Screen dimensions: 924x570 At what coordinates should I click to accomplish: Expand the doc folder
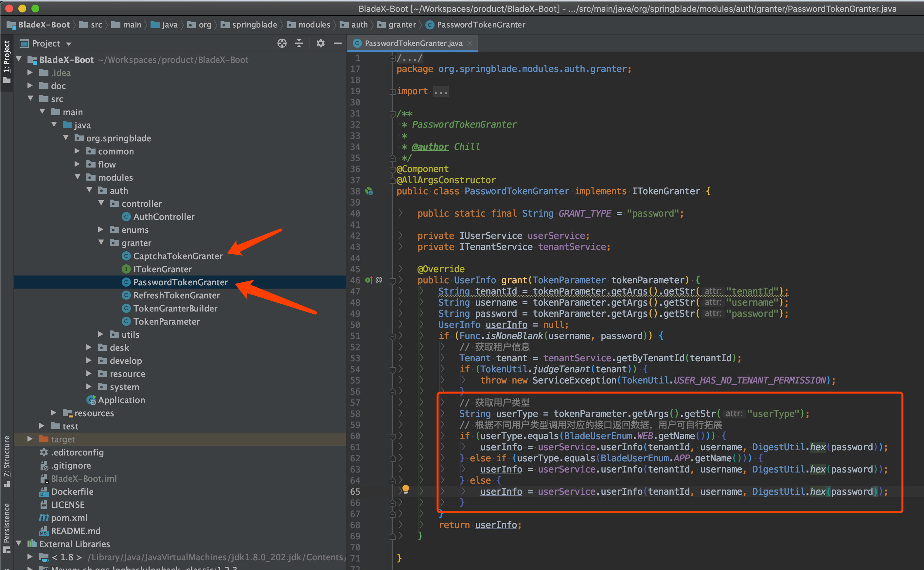tap(30, 86)
